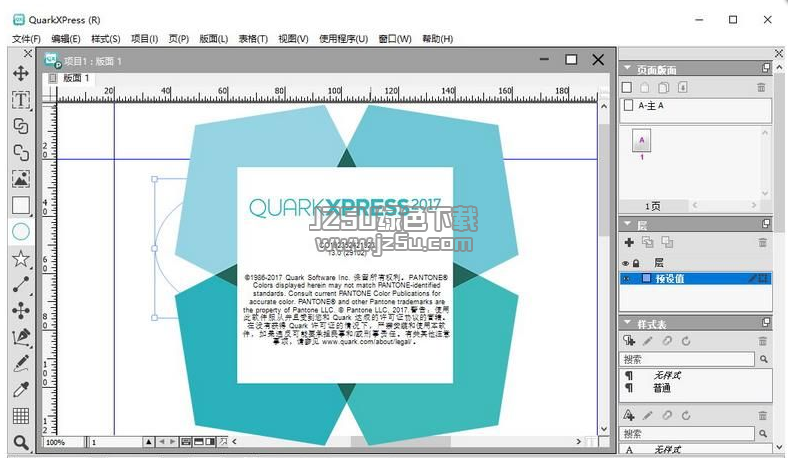The image size is (788, 458).
Task: Toggle master page view icon in status bar
Action: point(186,441)
